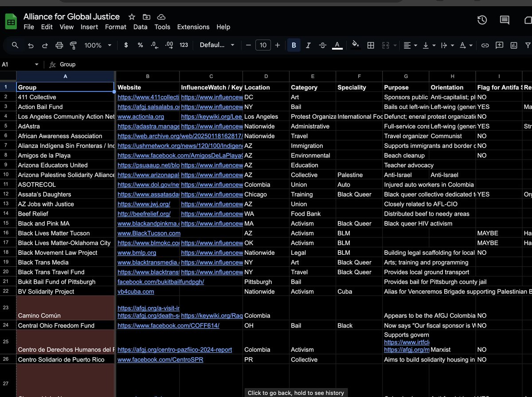Open the vertical align dropdown
This screenshot has height=397, width=532.
click(x=429, y=45)
